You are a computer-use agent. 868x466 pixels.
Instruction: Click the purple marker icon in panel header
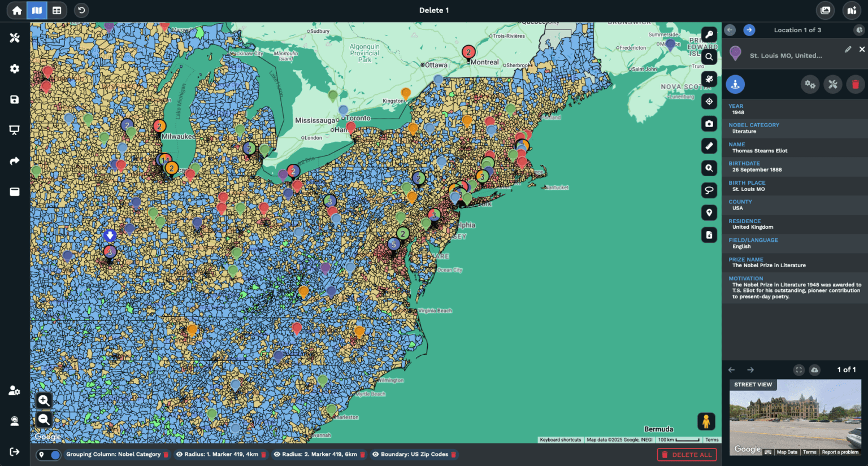point(735,53)
